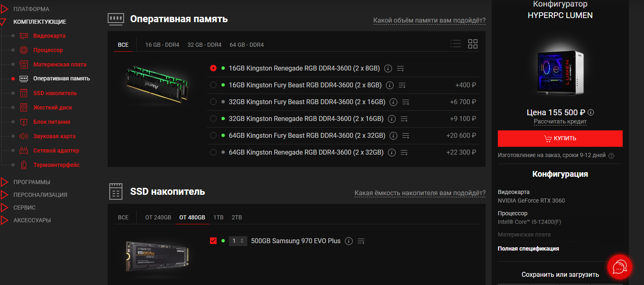
Task: Click Сохранить или загрузить
Action: pos(560,275)
